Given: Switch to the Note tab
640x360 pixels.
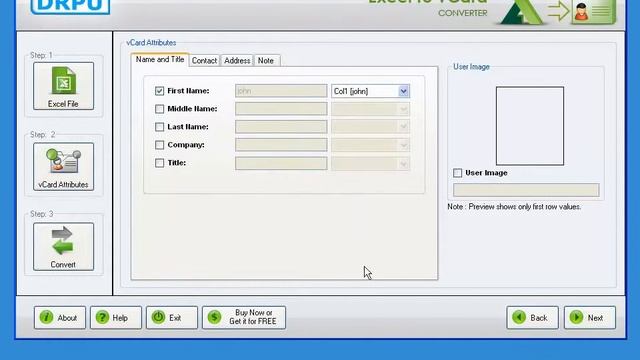Looking at the screenshot, I should coord(266,60).
